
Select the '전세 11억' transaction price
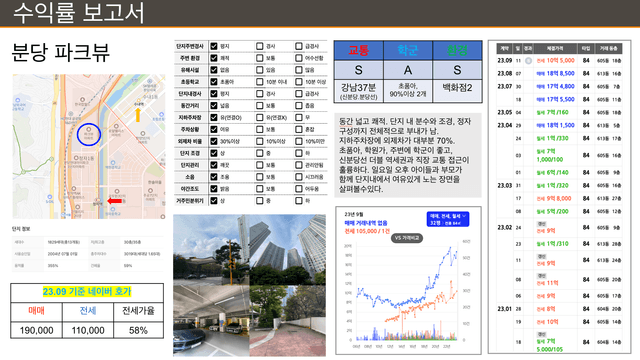[x=547, y=283]
